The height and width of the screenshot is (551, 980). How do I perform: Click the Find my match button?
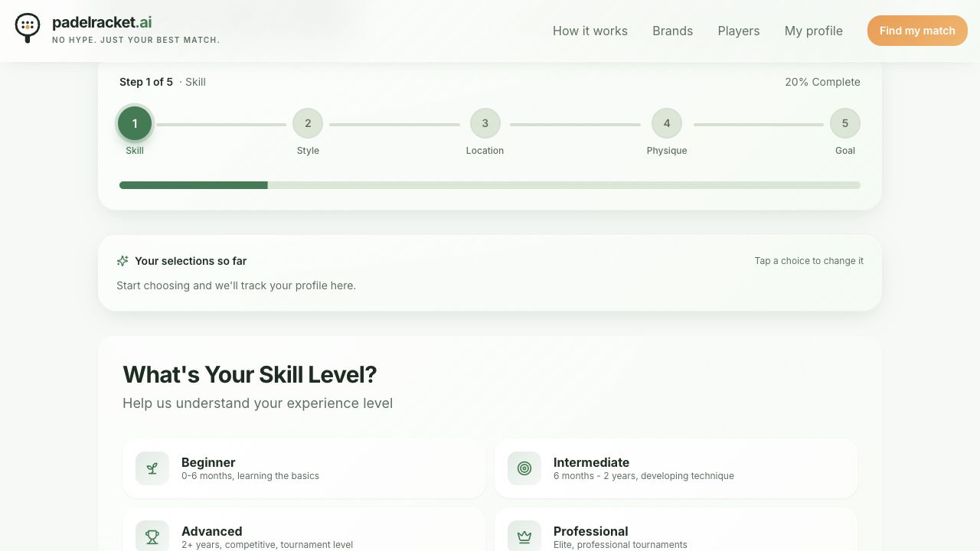[917, 31]
